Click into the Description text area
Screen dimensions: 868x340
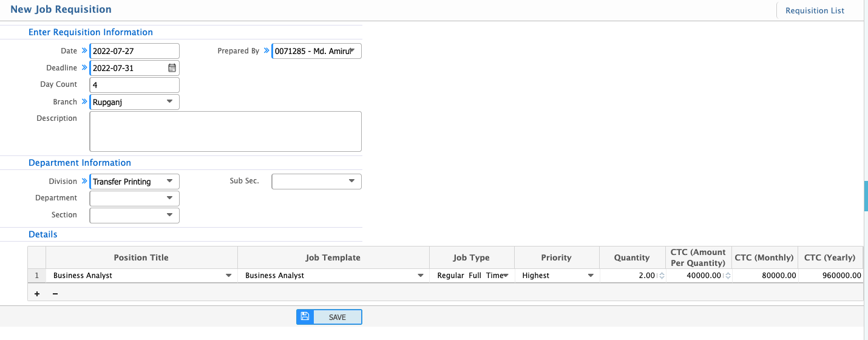point(225,131)
